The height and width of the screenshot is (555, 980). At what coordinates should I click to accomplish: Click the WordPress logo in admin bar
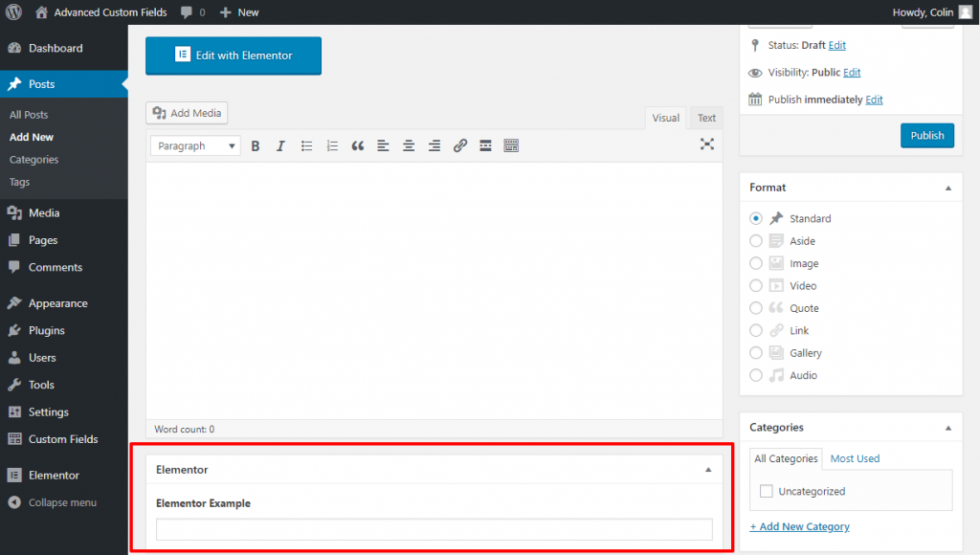click(13, 12)
